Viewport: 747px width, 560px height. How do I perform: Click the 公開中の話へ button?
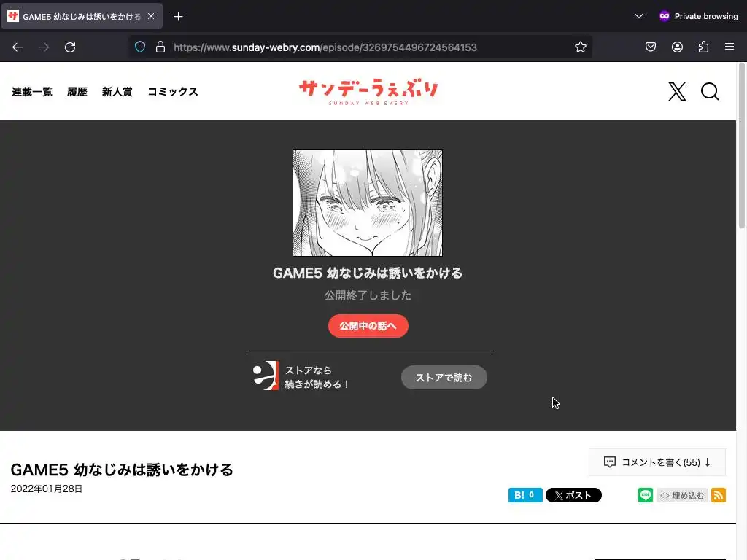[368, 326]
